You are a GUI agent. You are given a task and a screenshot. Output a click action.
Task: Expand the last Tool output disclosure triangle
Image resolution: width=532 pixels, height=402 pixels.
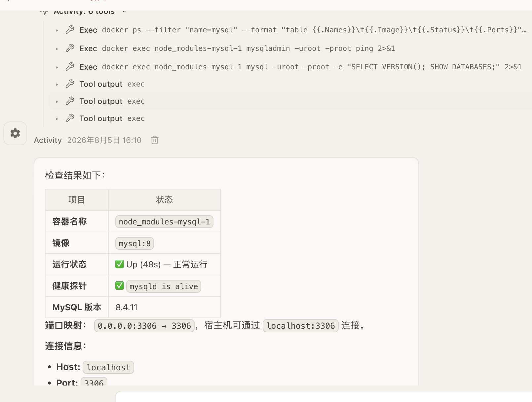pos(57,119)
